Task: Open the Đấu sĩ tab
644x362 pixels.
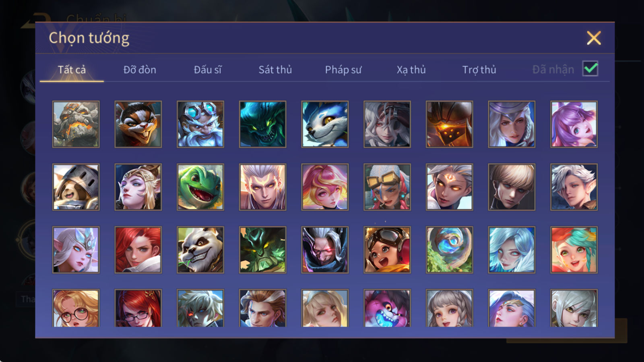Action: (x=208, y=70)
